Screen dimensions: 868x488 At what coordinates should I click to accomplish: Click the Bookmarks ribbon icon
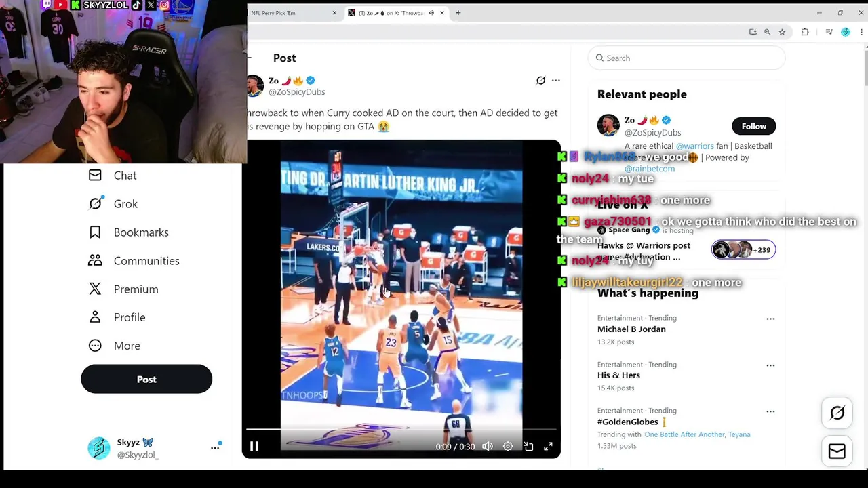click(95, 232)
